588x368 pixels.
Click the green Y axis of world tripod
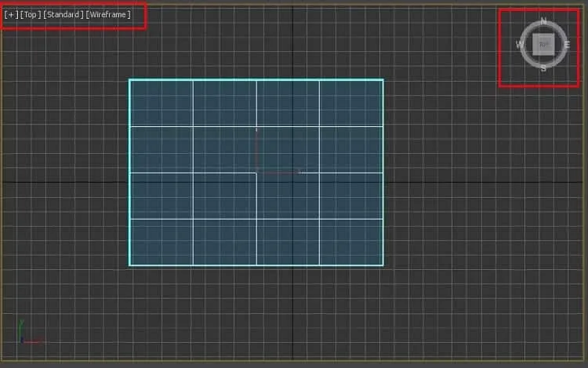coord(21,330)
